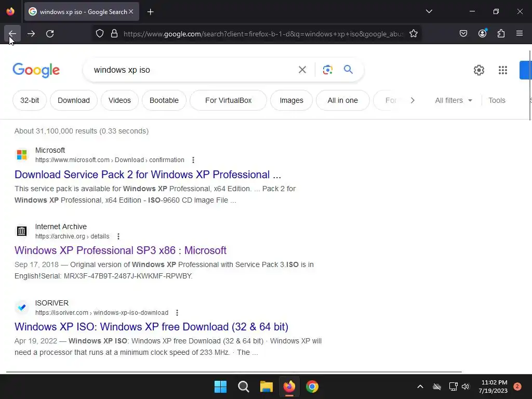Open Windows XP Professional SP3 x86 link
The image size is (532, 399).
click(121, 250)
